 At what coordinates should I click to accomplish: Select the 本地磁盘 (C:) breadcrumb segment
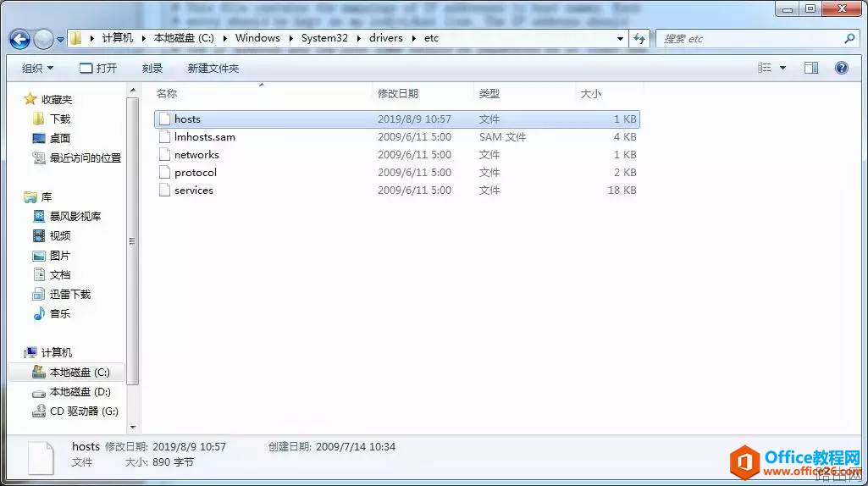[184, 37]
